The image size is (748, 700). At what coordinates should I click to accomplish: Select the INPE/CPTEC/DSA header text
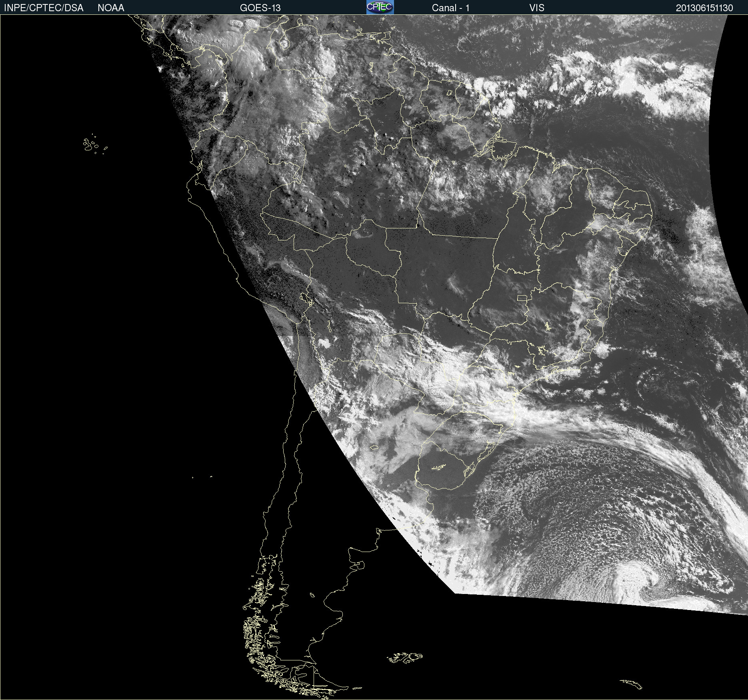click(44, 8)
